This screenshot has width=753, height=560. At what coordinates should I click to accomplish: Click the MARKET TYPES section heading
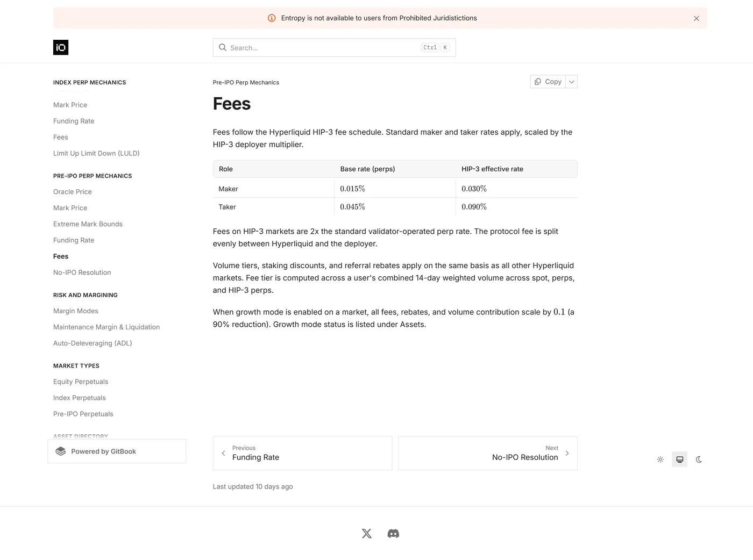(x=76, y=366)
